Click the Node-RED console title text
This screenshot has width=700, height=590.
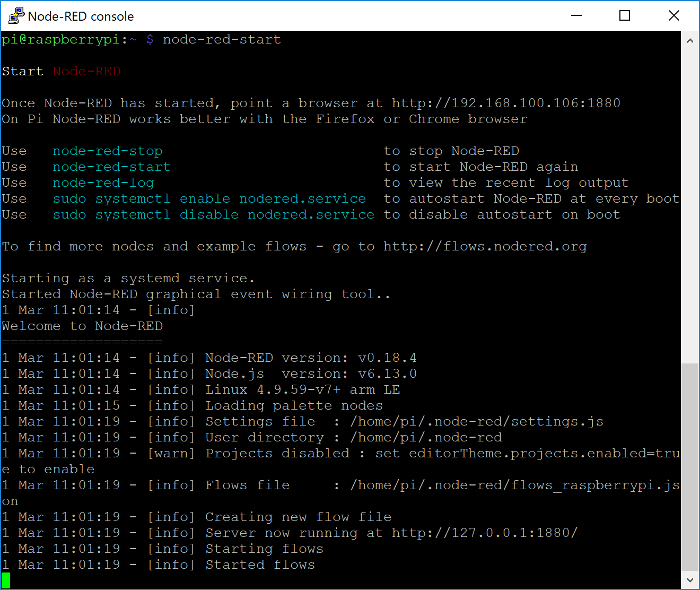81,16
